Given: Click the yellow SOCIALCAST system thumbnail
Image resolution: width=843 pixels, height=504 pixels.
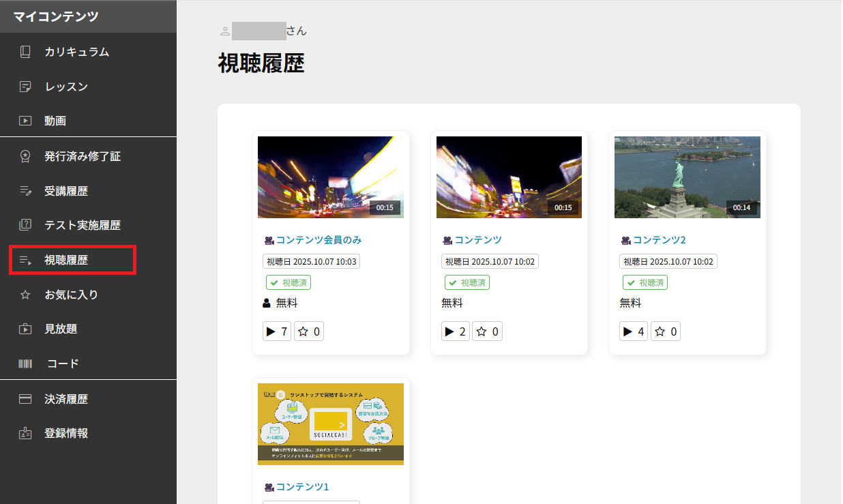Looking at the screenshot, I should pyautogui.click(x=330, y=424).
